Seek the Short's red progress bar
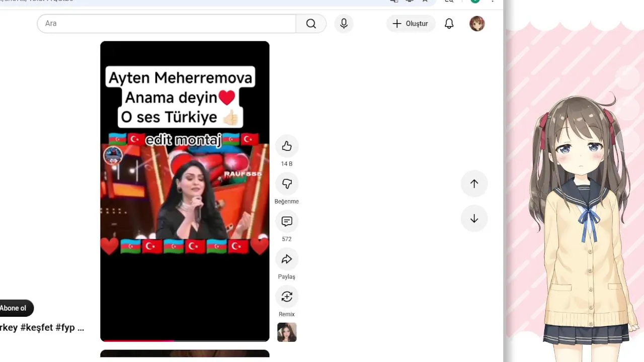This screenshot has width=644, height=362. pos(185,341)
